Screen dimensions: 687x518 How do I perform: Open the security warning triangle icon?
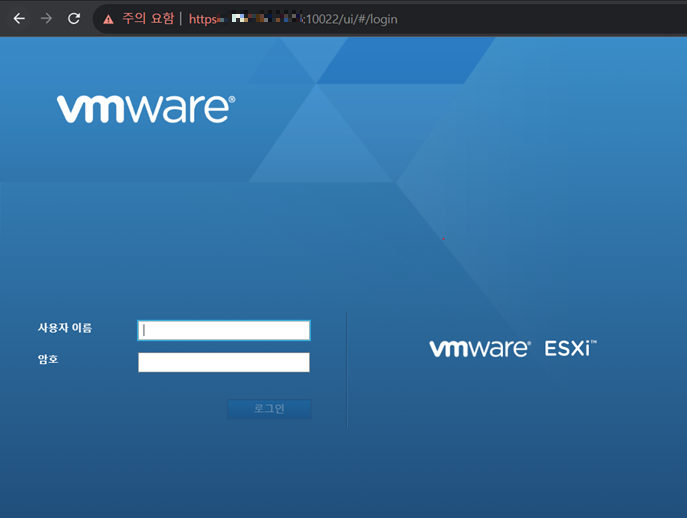108,19
